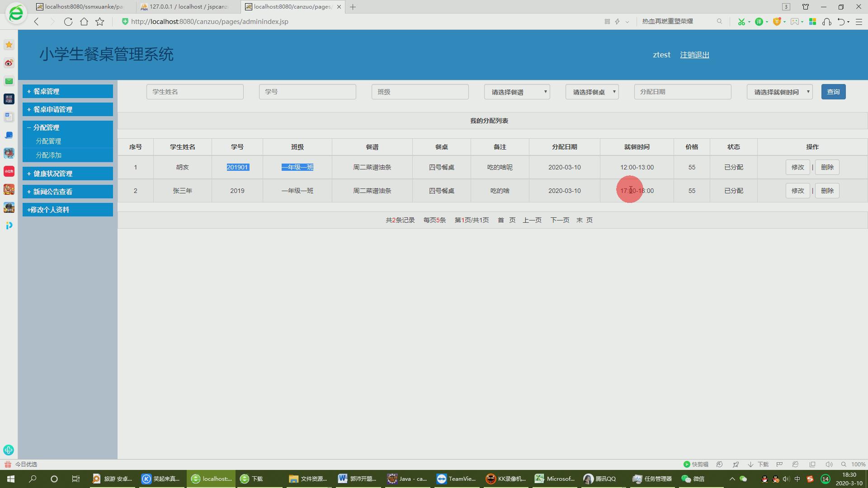Click the 学生姓名 input field
The width and height of the screenshot is (868, 488).
[195, 92]
